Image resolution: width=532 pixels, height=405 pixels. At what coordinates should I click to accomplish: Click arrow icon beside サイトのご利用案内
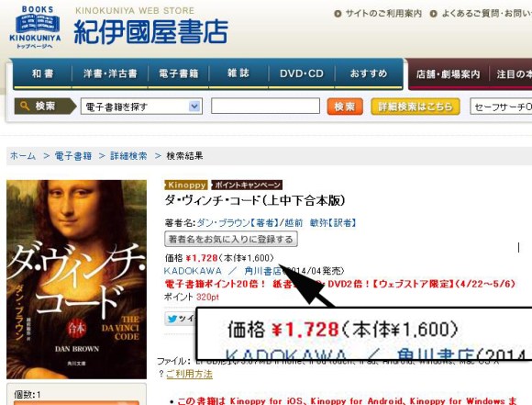point(338,14)
